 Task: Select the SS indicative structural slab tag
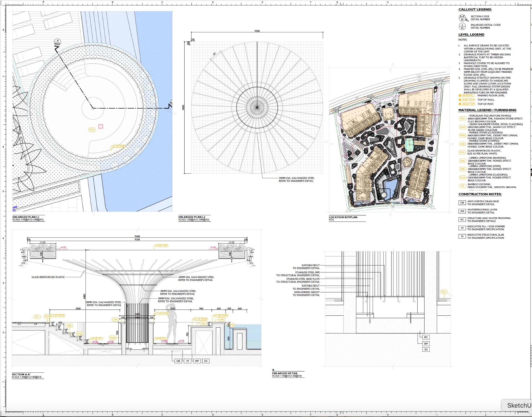pyautogui.click(x=462, y=236)
